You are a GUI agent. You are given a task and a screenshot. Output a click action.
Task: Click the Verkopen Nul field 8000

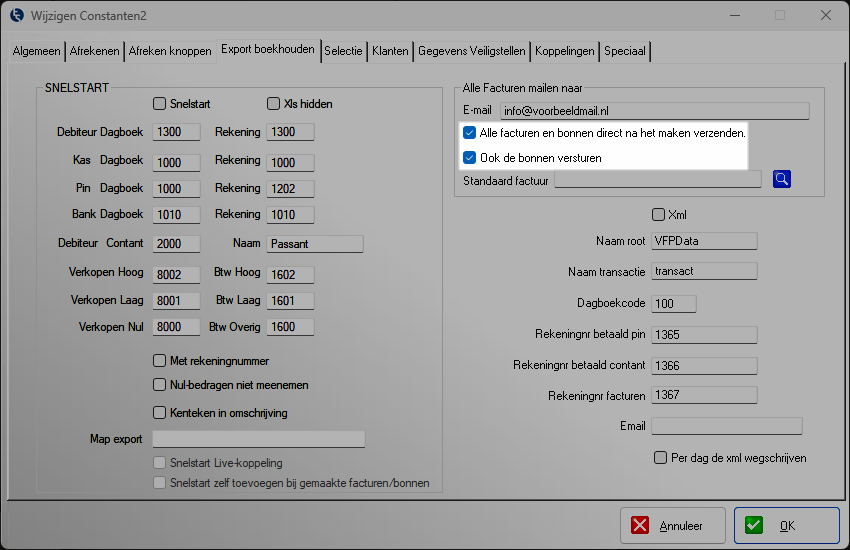(x=176, y=327)
